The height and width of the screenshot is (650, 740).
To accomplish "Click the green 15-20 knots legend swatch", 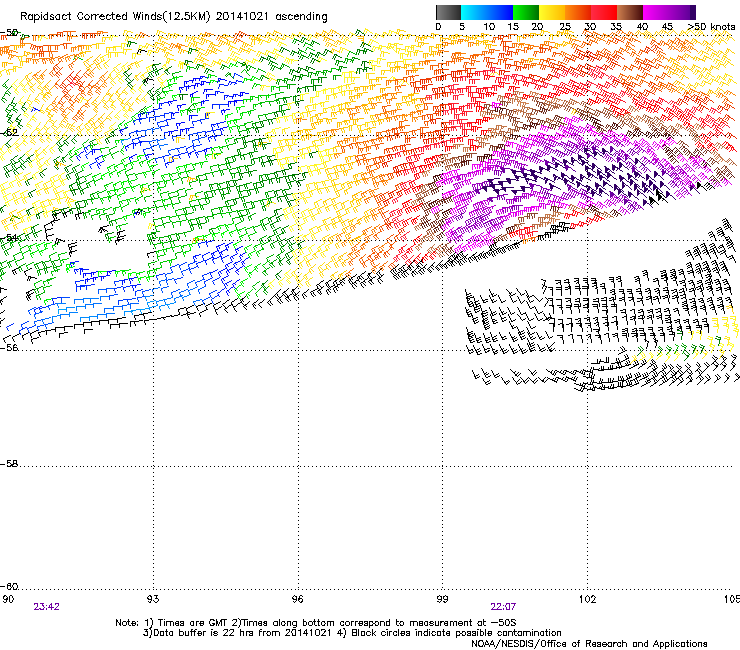I will point(526,12).
